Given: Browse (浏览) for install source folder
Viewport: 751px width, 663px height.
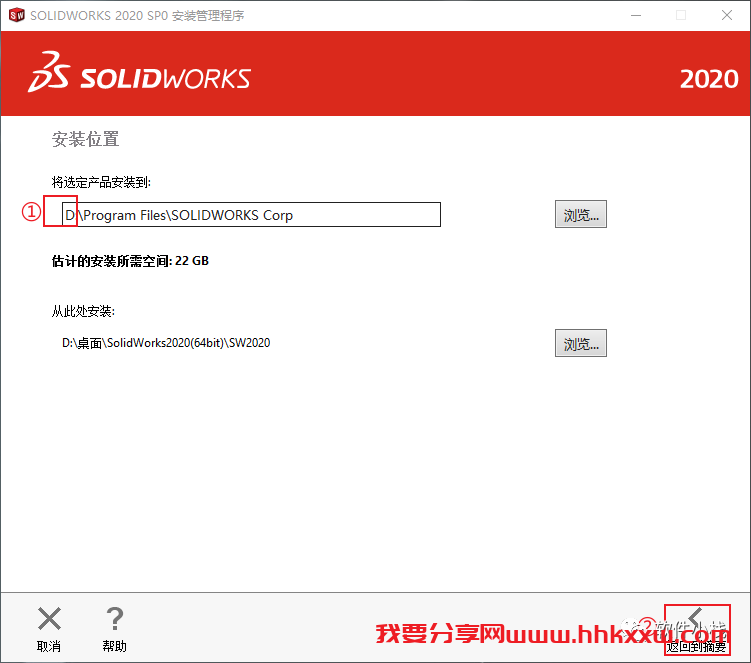Looking at the screenshot, I should tap(580, 343).
